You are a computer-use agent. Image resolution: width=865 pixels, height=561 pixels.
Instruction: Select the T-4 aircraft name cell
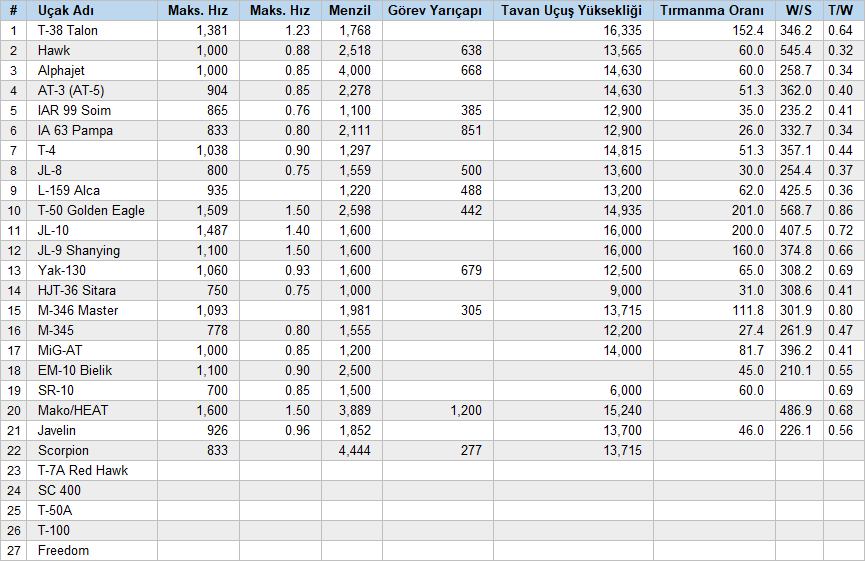pos(92,151)
